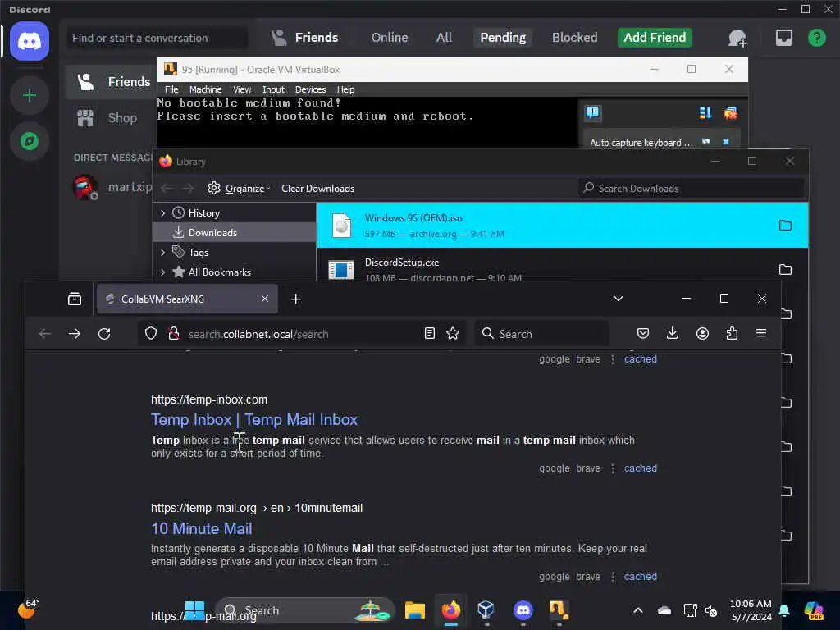The width and height of the screenshot is (840, 630).
Task: Add a server with the plus icon
Action: coord(30,95)
